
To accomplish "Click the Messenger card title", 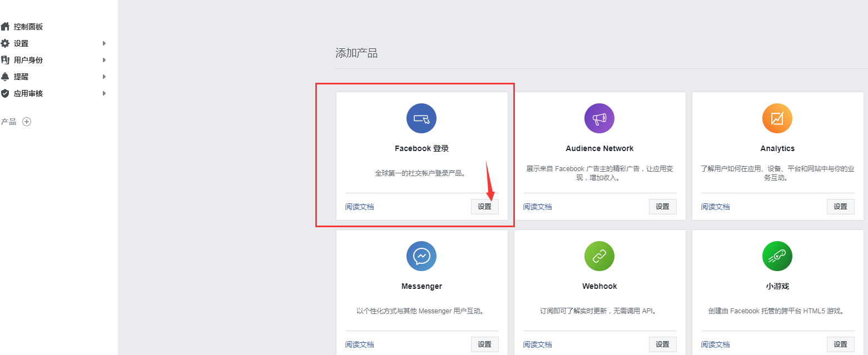I will (421, 286).
